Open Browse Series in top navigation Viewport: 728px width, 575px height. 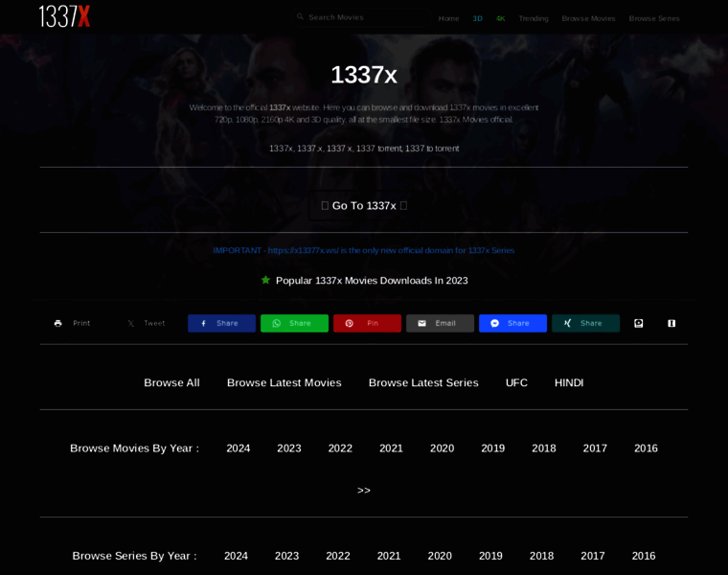pyautogui.click(x=654, y=18)
